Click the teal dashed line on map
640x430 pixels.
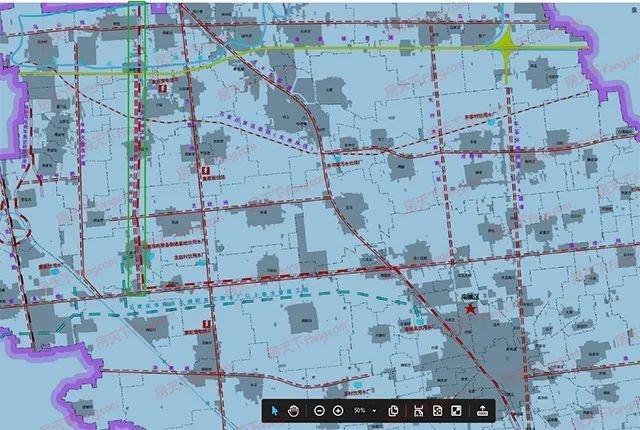(300, 297)
